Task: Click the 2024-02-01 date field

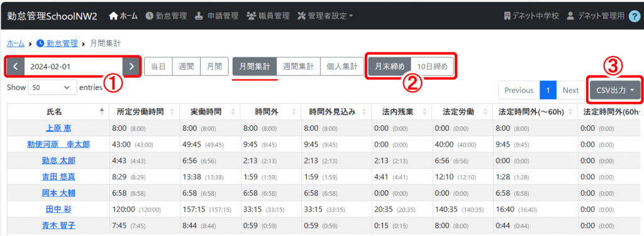Action: [73, 67]
